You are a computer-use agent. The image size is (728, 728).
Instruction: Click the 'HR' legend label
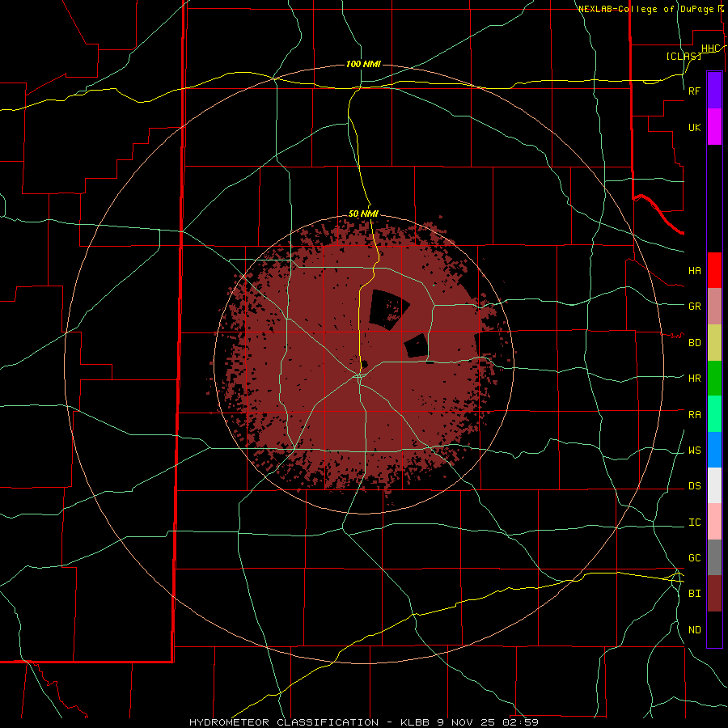click(695, 379)
